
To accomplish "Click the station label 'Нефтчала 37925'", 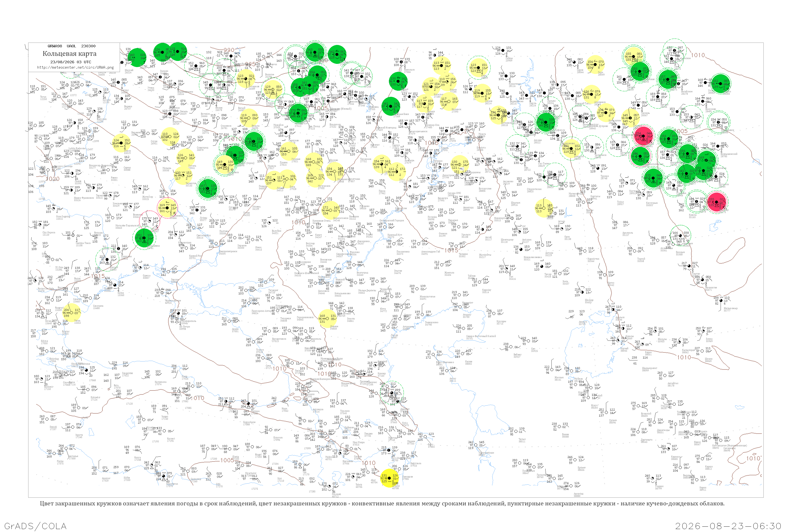I will (415, 464).
